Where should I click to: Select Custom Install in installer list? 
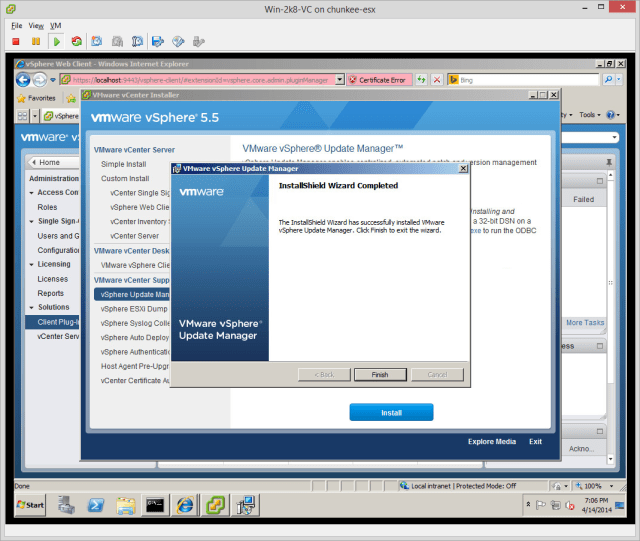coord(125,178)
